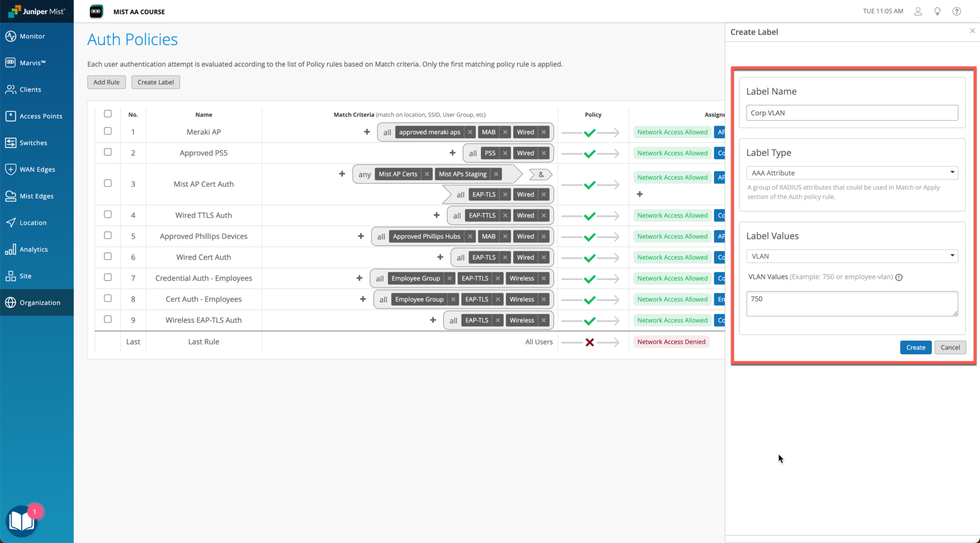The image size is (980, 543).
Task: Tick the checkbox for Wired TTLS Auth
Action: [108, 215]
